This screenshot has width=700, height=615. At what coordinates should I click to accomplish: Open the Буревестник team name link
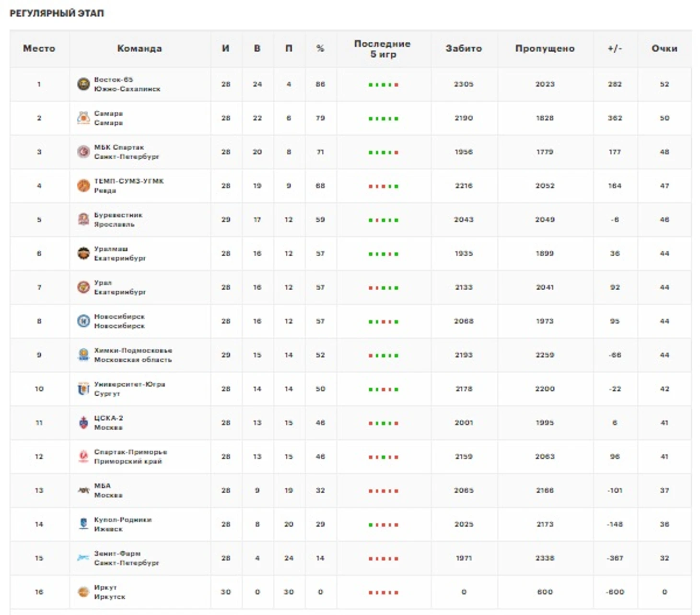(x=118, y=215)
